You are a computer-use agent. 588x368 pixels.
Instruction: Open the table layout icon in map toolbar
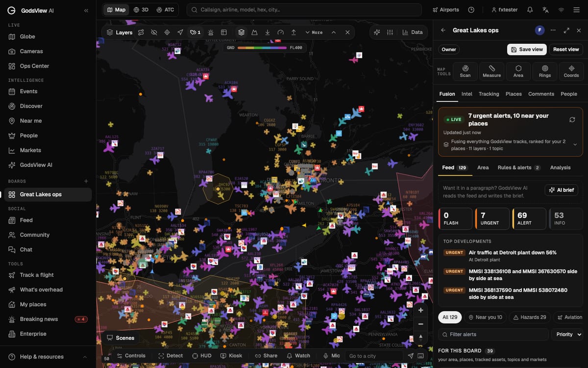(x=224, y=32)
